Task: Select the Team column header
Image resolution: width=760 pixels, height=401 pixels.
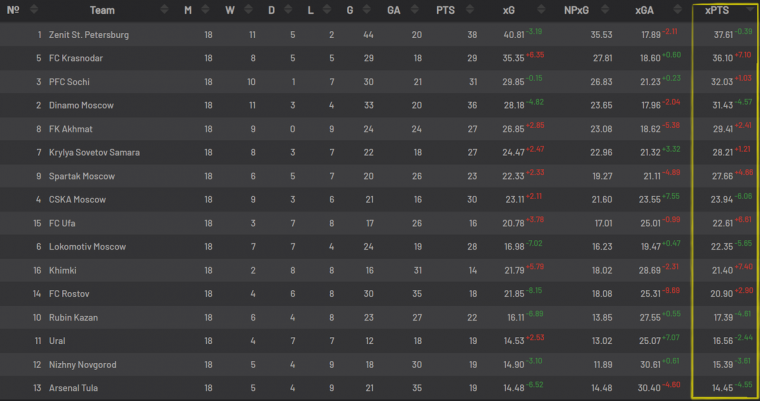Action: (x=102, y=10)
